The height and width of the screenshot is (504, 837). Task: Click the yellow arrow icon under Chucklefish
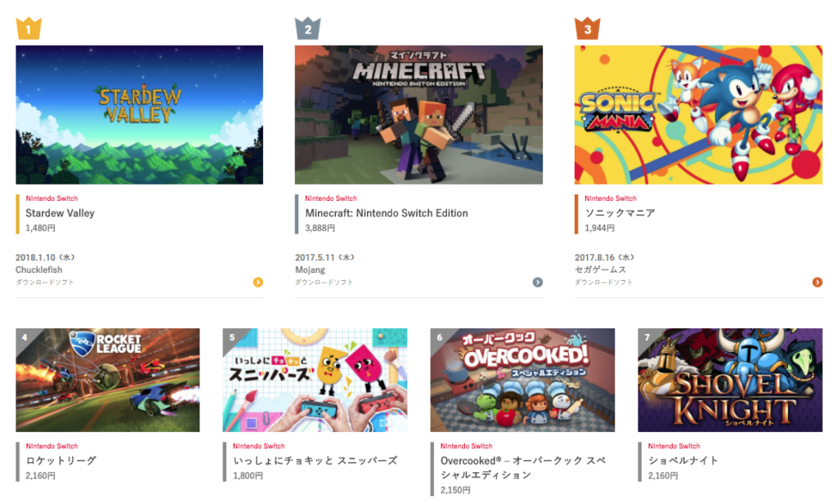(x=257, y=282)
